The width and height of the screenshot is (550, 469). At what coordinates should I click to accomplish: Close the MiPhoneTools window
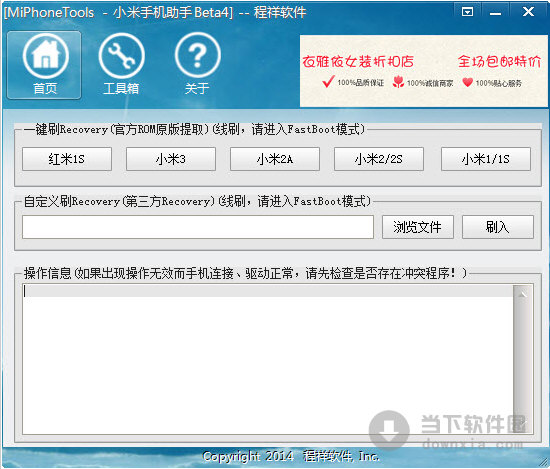528,12
